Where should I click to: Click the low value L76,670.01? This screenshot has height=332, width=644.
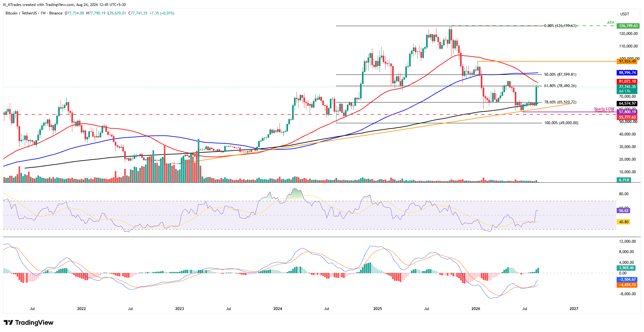(x=117, y=13)
